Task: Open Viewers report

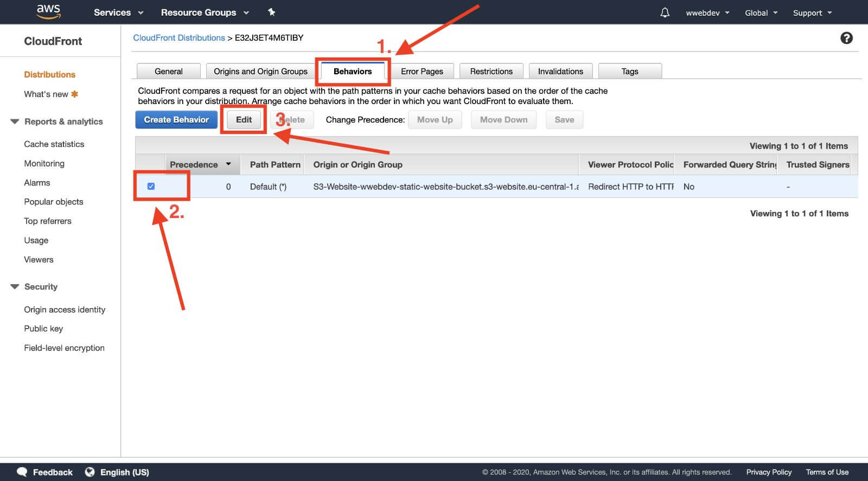Action: tap(39, 259)
